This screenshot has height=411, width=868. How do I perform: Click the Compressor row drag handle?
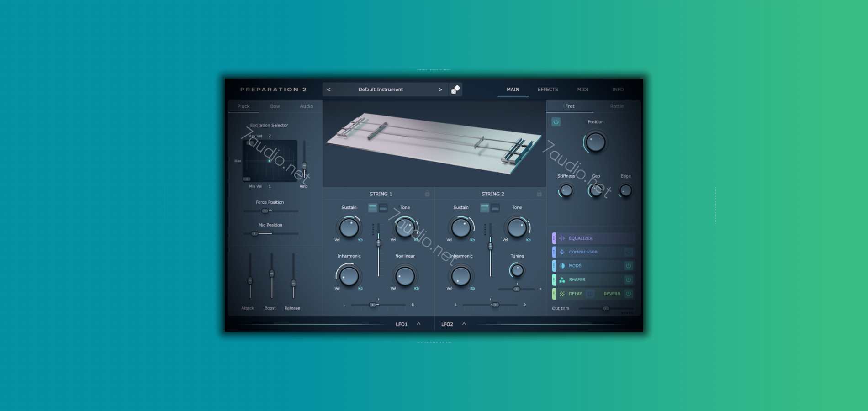pyautogui.click(x=554, y=252)
